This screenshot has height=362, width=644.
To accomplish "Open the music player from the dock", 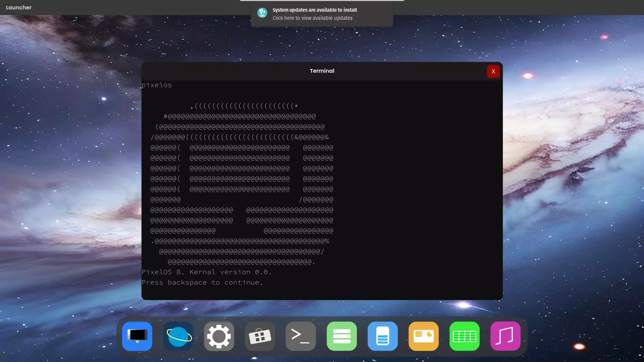I will (505, 336).
